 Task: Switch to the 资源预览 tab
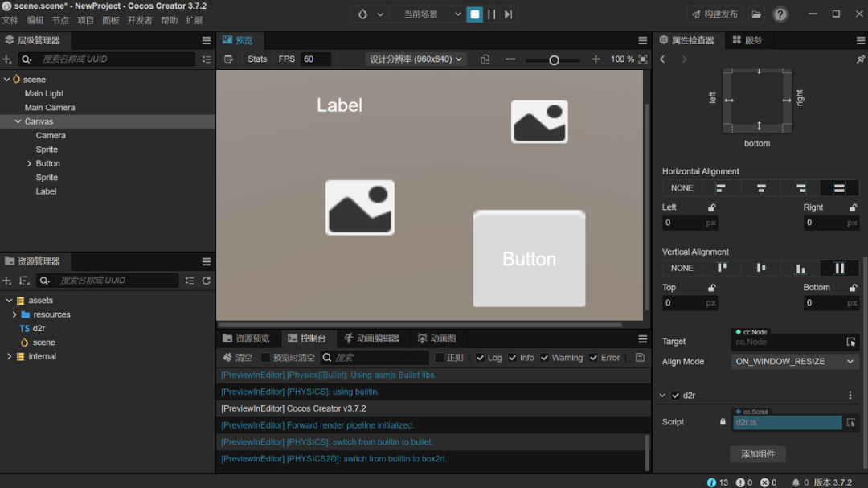click(x=247, y=338)
